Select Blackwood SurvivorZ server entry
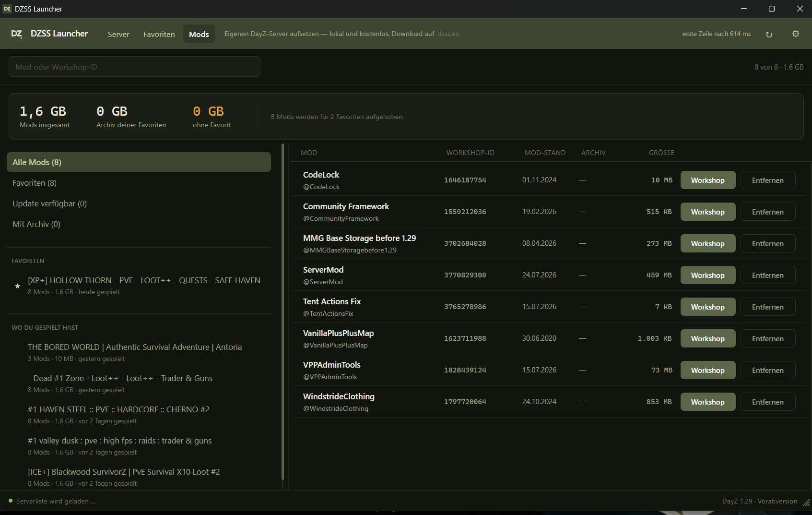 point(139,477)
